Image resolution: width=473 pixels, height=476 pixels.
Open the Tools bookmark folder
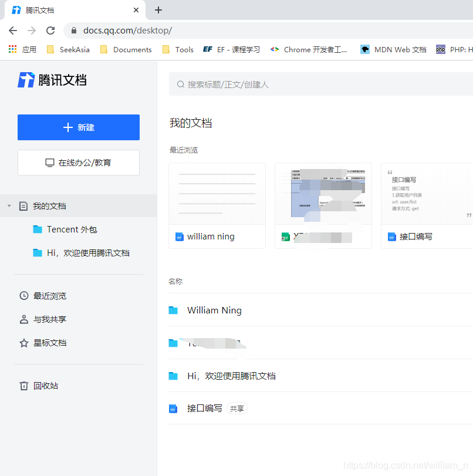tap(178, 49)
